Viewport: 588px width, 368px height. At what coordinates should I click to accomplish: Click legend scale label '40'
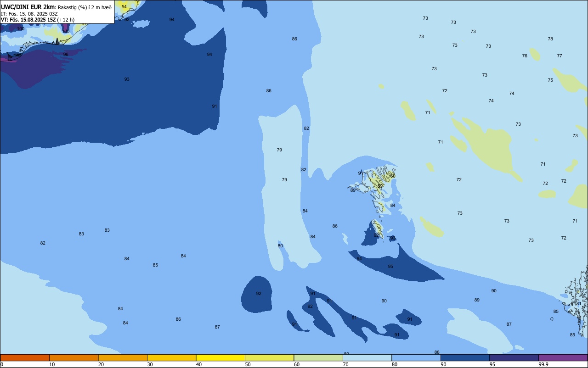pyautogui.click(x=199, y=364)
